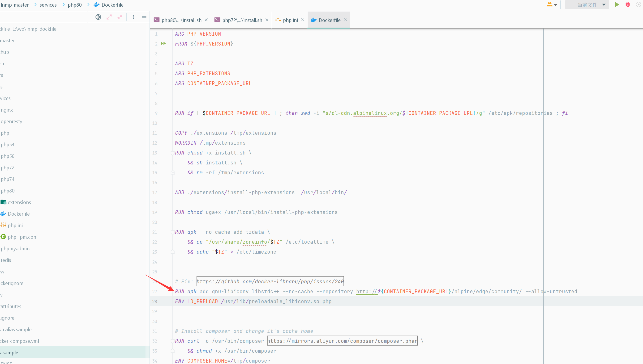
Task: Close the php80 install.sh tab
Action: pos(206,20)
